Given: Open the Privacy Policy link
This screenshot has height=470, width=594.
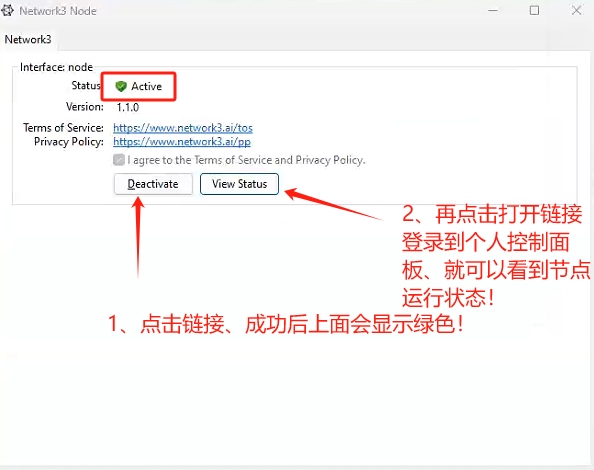Looking at the screenshot, I should click(x=182, y=142).
